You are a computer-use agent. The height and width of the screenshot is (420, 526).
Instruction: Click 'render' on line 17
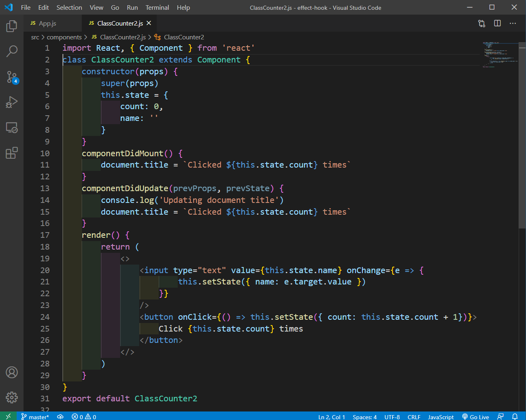[x=96, y=235]
